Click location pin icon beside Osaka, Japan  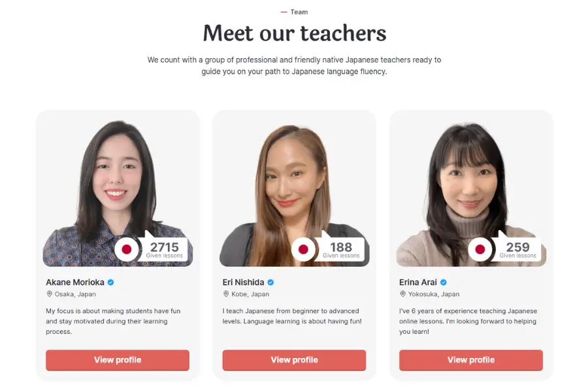coord(49,294)
